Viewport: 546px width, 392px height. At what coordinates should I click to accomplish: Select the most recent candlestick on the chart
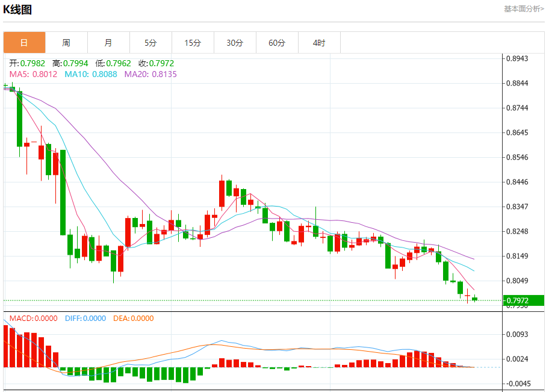pos(474,299)
